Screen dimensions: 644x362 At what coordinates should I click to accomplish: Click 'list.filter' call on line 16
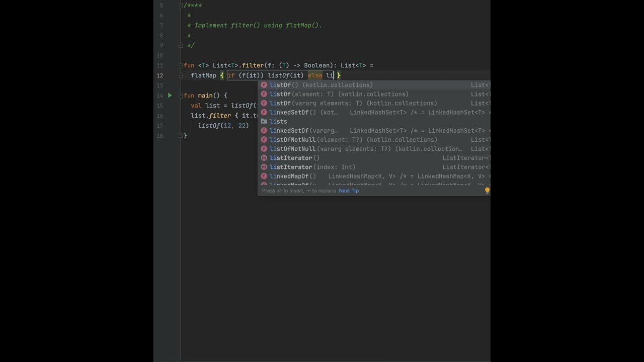pos(211,116)
